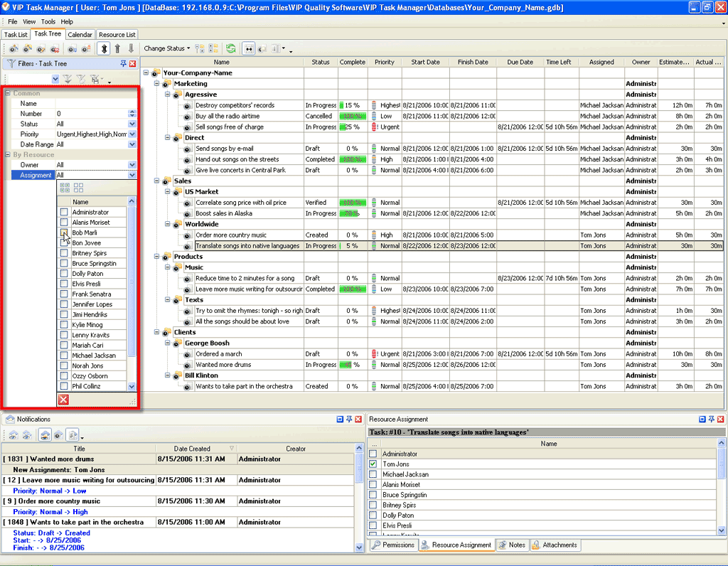Click the Move Task Down arrow icon
Screen dimensions: 728x566
(x=130, y=48)
